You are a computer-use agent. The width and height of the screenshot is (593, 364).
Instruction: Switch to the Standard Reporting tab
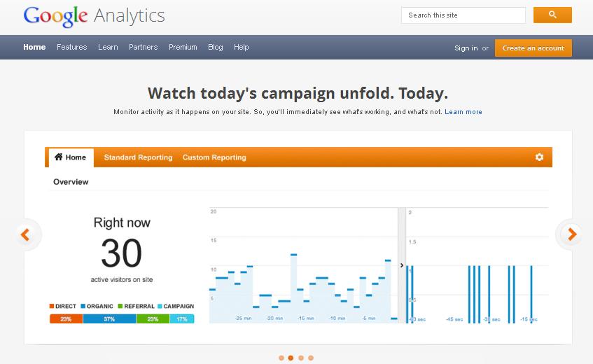pyautogui.click(x=138, y=157)
